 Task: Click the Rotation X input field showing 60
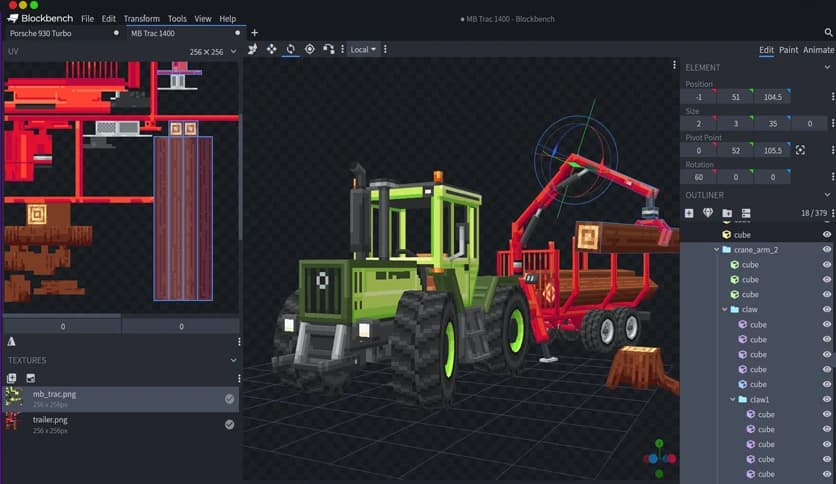tap(700, 177)
